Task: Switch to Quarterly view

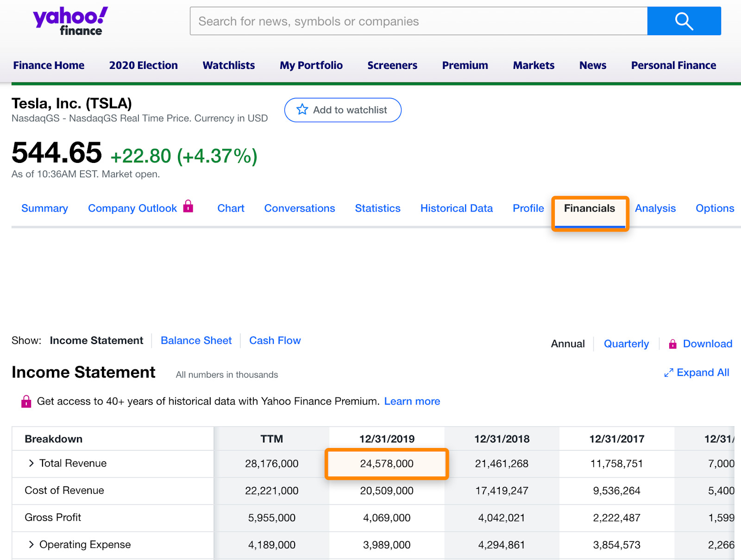Action: 626,344
